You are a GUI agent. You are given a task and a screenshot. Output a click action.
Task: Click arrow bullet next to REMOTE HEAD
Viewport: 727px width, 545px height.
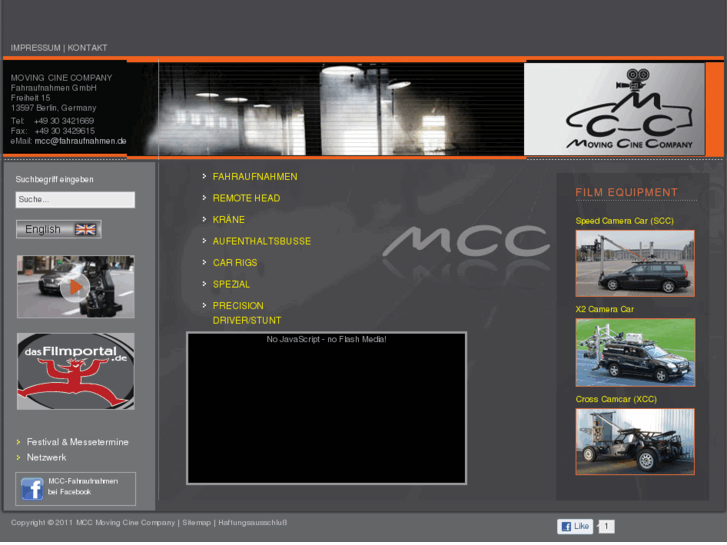pos(204,198)
